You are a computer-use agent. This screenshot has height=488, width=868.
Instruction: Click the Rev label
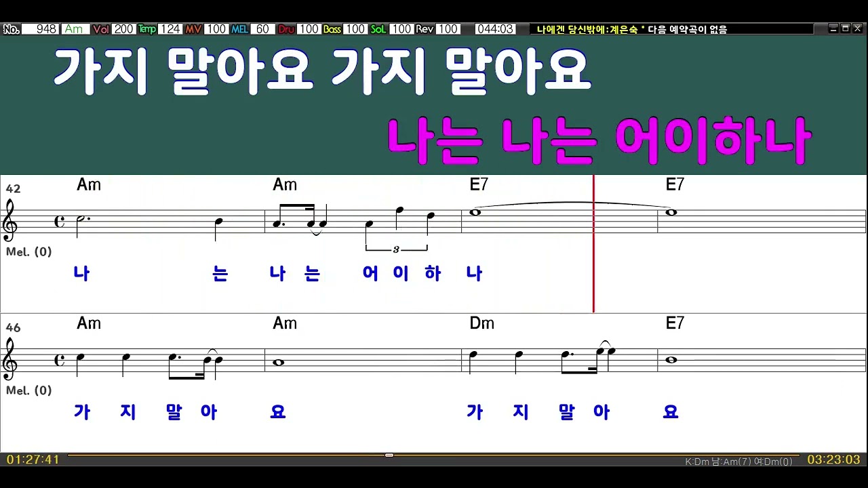tap(425, 29)
